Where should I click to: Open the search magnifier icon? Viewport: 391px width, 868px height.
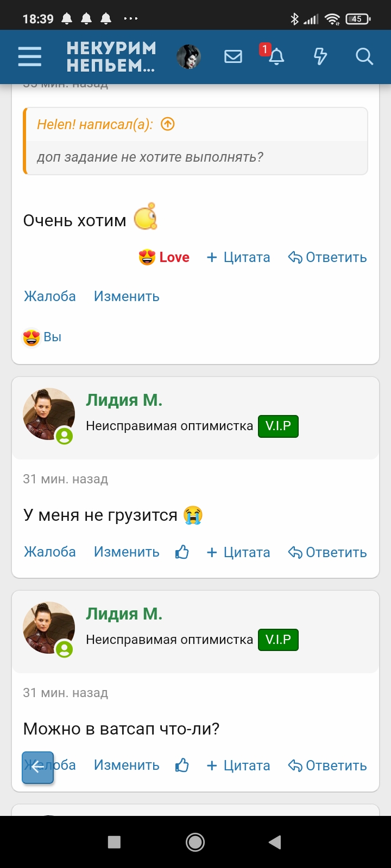point(364,56)
